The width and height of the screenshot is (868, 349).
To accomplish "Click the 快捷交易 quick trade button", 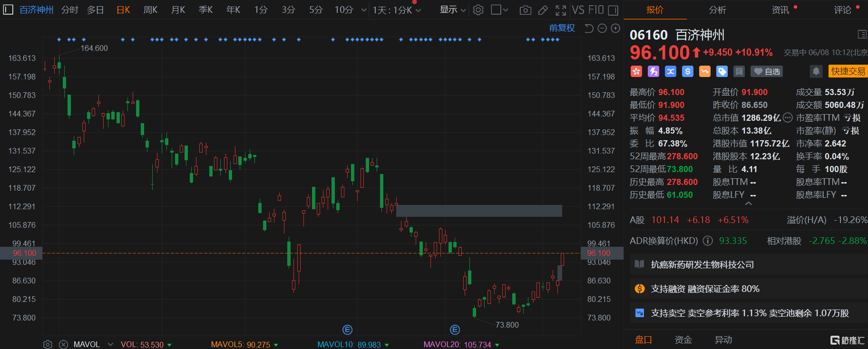I will click(x=848, y=71).
